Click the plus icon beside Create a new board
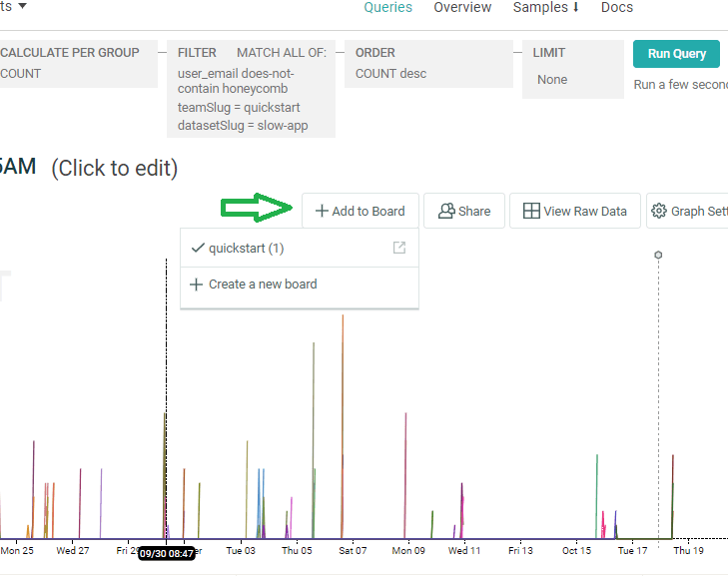The image size is (728, 576). [196, 285]
